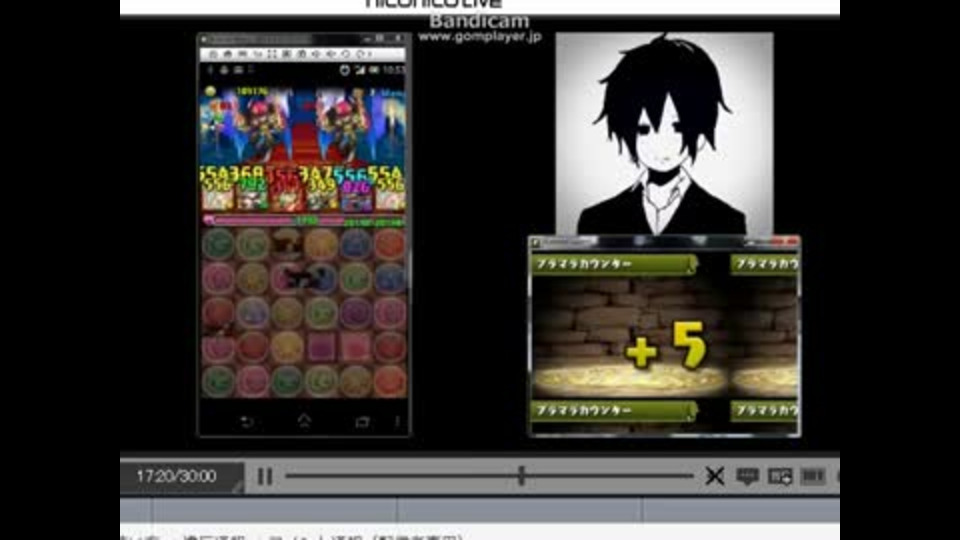Pause the live video playback
Screen dimensions: 960x540
coord(264,476)
